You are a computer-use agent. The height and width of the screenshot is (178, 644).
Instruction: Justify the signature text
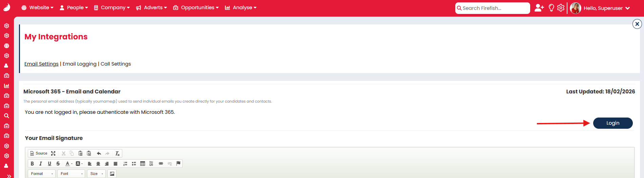116,164
